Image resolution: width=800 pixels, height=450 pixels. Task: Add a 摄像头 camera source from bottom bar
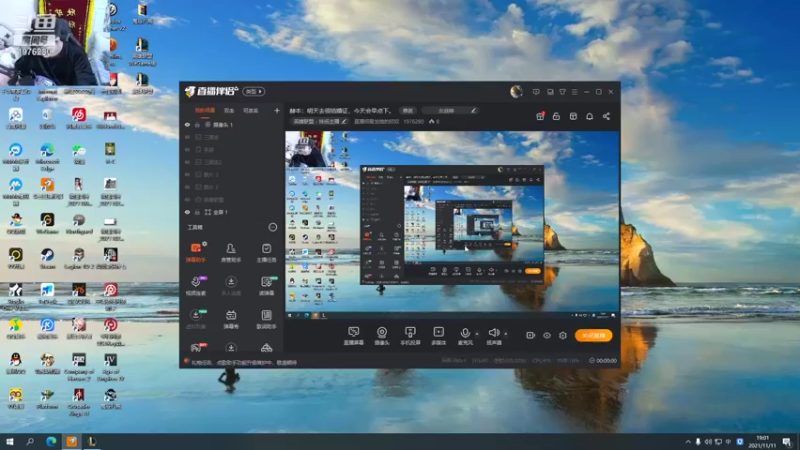(x=382, y=336)
